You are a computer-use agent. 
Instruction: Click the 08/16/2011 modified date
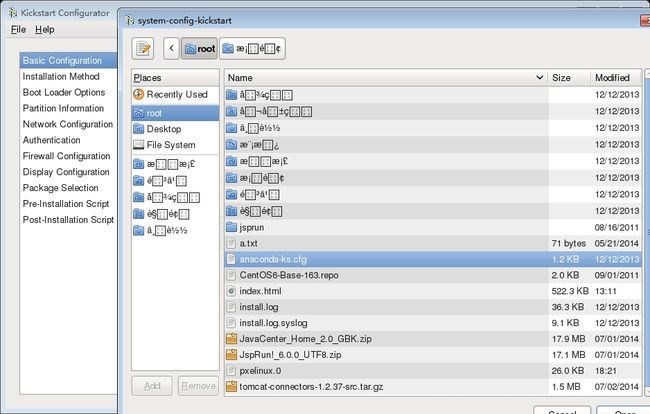coord(617,228)
